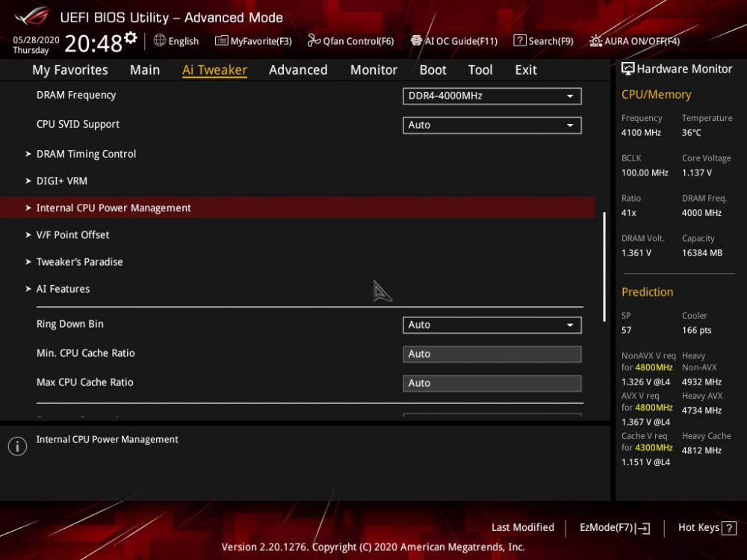Click Min. CPU Cache Ratio label
Screen dimensions: 747x560
[x=86, y=353]
